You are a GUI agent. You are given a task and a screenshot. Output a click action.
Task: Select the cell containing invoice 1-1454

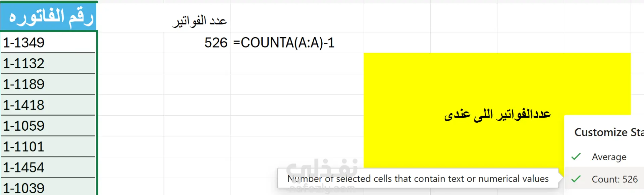pyautogui.click(x=49, y=167)
